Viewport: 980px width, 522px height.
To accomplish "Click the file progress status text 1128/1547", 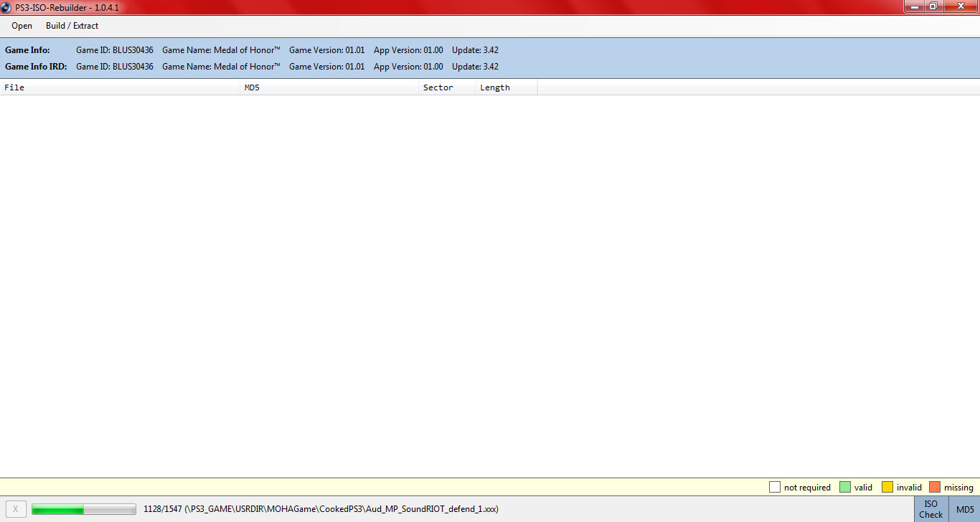I will [x=162, y=509].
